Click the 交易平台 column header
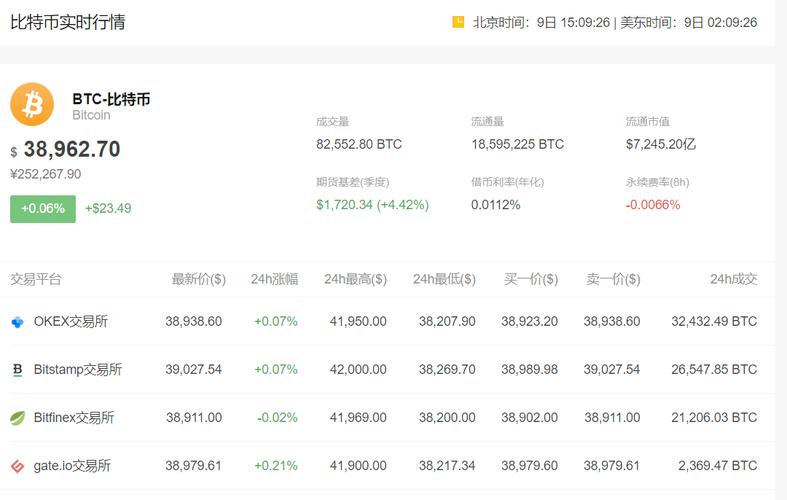Screen dimensions: 787x500 pos(36,279)
